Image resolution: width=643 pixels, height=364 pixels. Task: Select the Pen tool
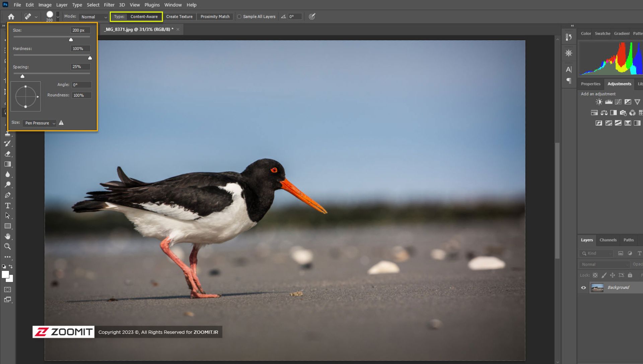coord(7,195)
